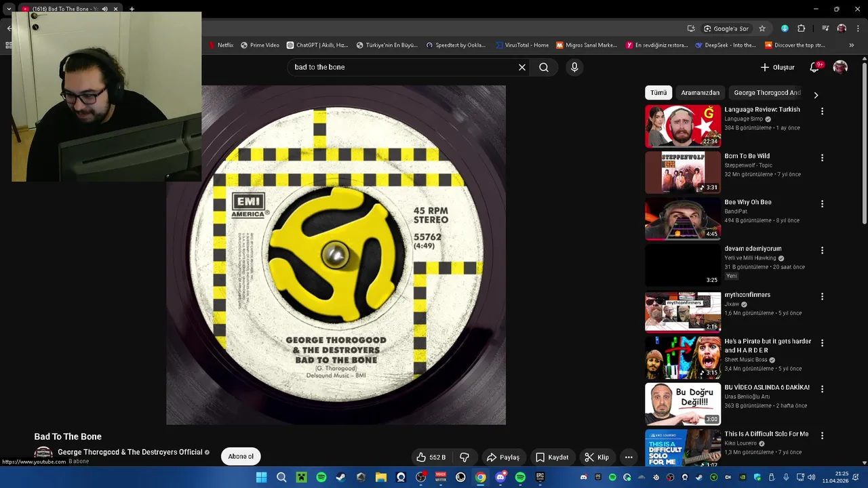Open options for Bee Why Oh Bee video
Image resolution: width=868 pixels, height=488 pixels.
click(x=822, y=203)
